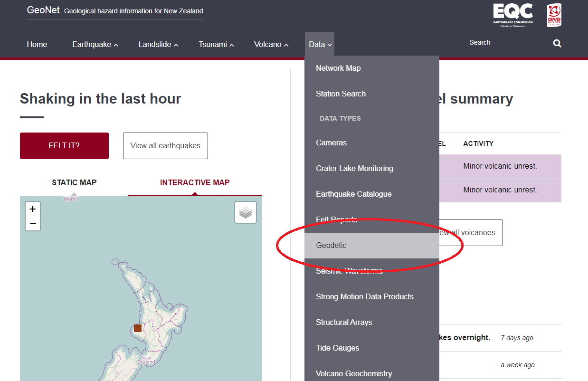
Task: Open the news item from a week ago
Action: coord(500,365)
